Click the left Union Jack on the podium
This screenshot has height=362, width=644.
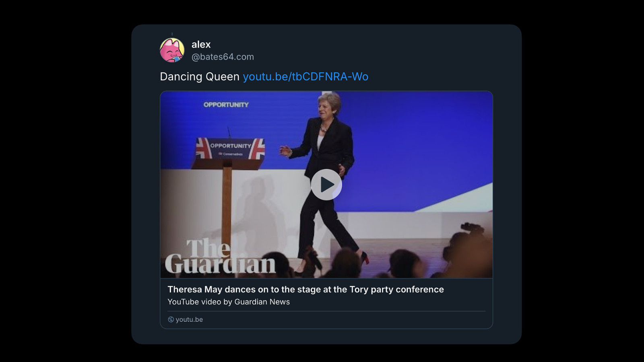[202, 148]
